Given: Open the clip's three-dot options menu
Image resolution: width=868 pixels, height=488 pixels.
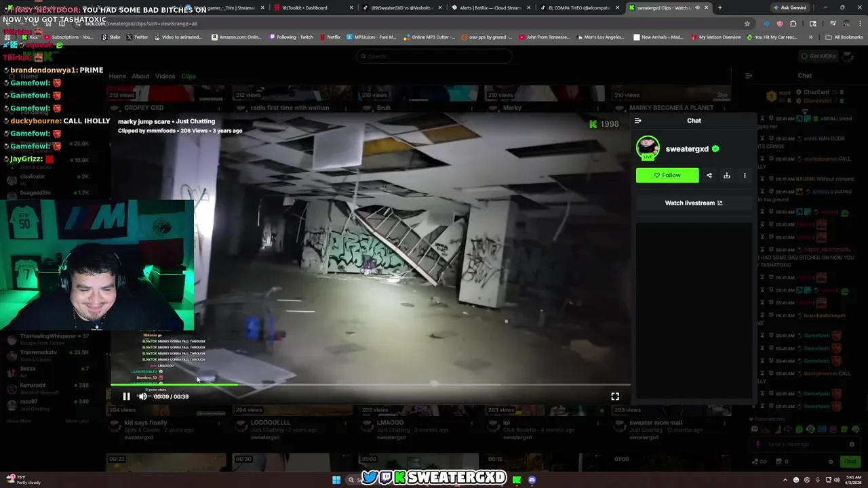Looking at the screenshot, I should 745,176.
